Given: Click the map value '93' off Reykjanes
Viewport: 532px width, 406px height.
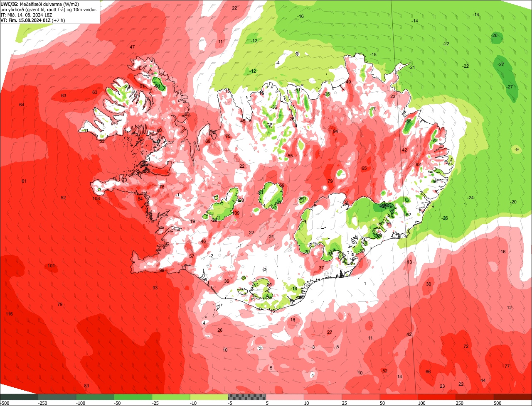Looking at the screenshot, I should (155, 288).
